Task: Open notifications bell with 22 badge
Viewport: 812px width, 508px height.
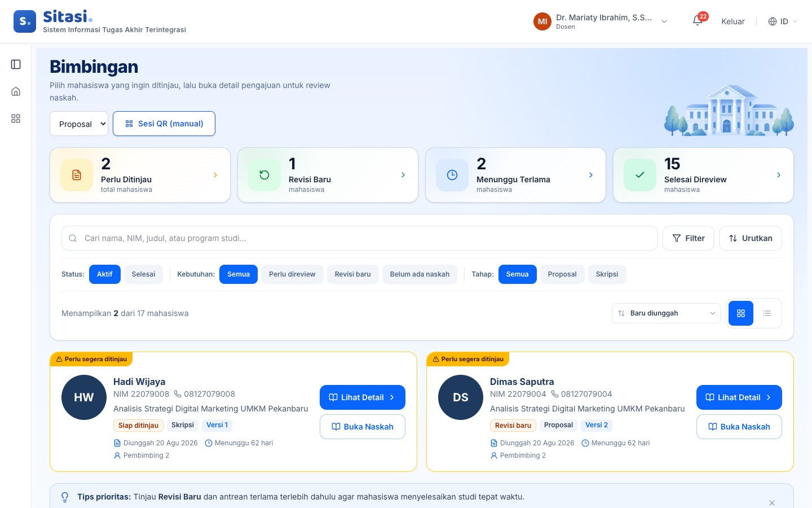Action: pos(698,21)
